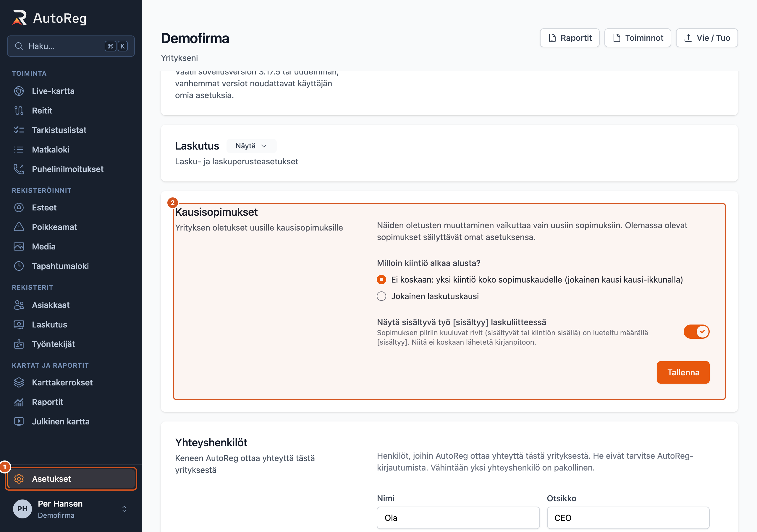The width and height of the screenshot is (757, 532).
Task: Click the Poikkeamat warning triangle icon
Action: pos(19,227)
